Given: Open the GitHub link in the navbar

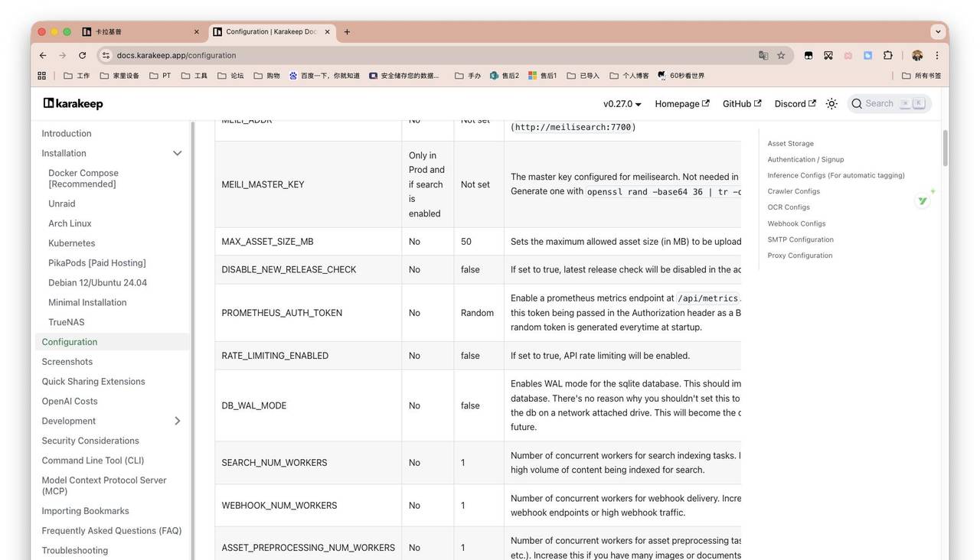Looking at the screenshot, I should tap(741, 104).
